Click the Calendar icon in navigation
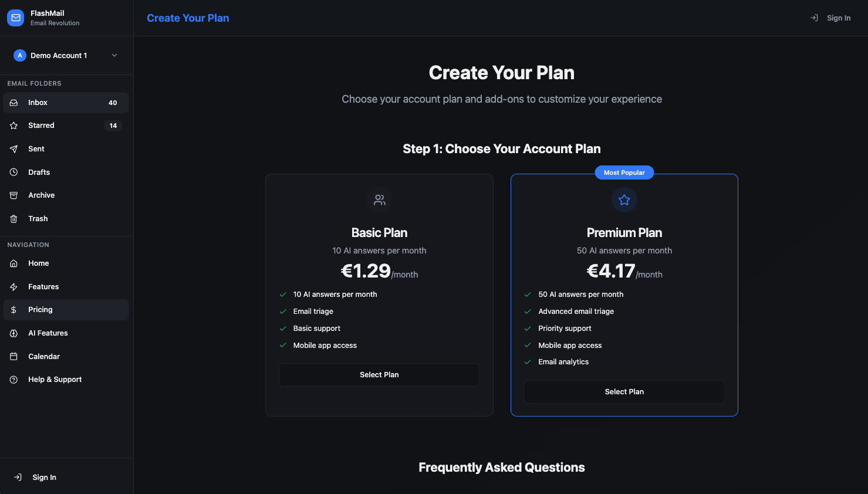 [x=13, y=357]
